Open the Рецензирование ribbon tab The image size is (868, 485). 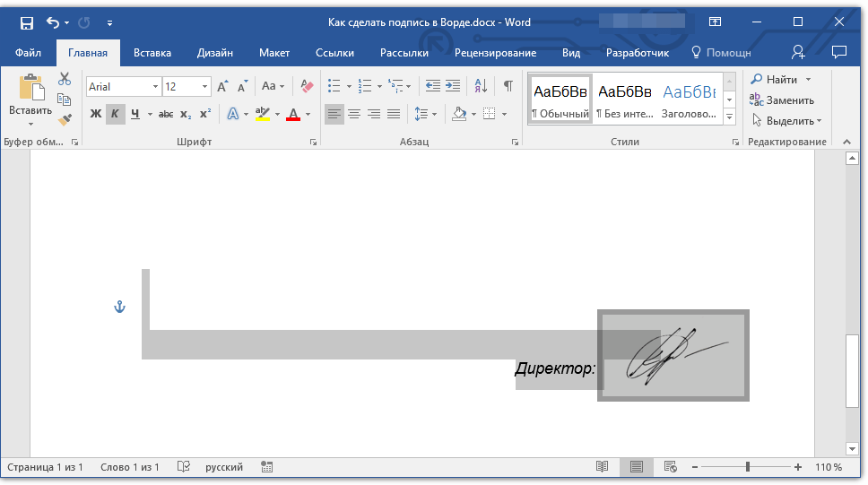click(x=495, y=53)
